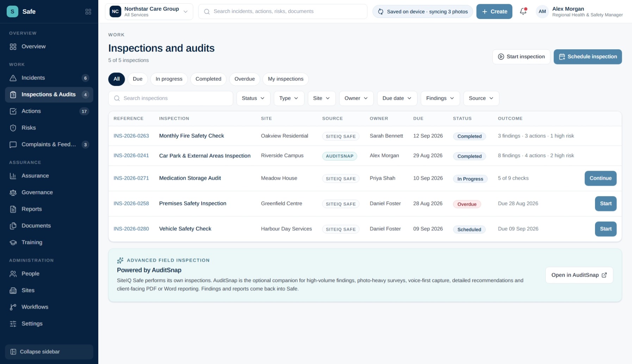Click the Inspections & Audits clipboard icon
The image size is (632, 364).
tap(13, 94)
